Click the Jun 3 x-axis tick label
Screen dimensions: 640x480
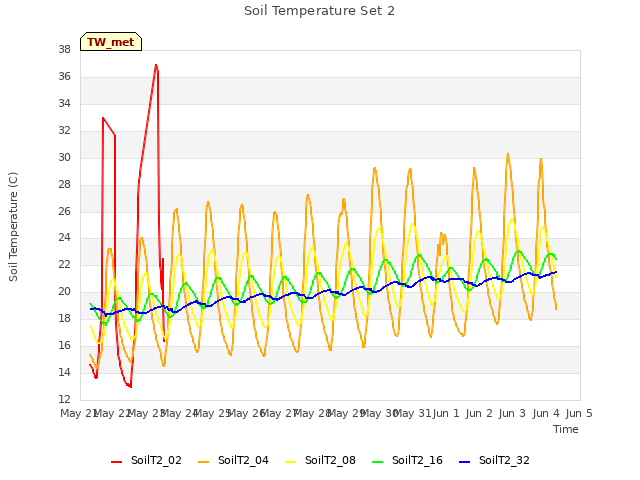(512, 413)
